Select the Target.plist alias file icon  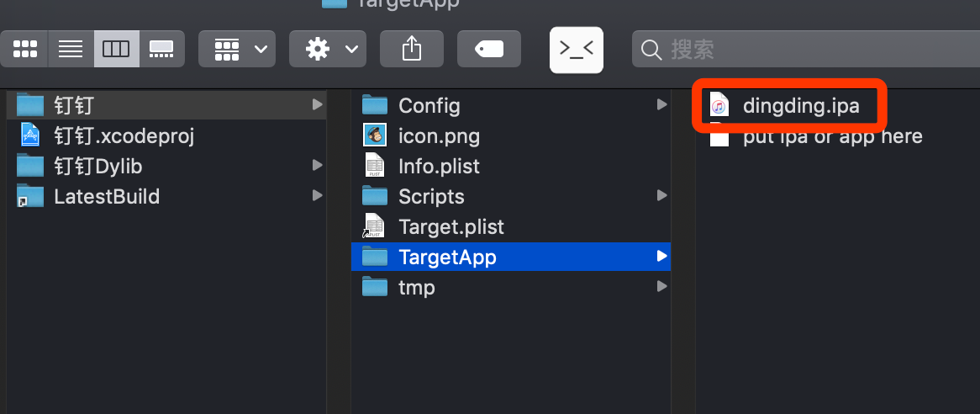point(374,226)
